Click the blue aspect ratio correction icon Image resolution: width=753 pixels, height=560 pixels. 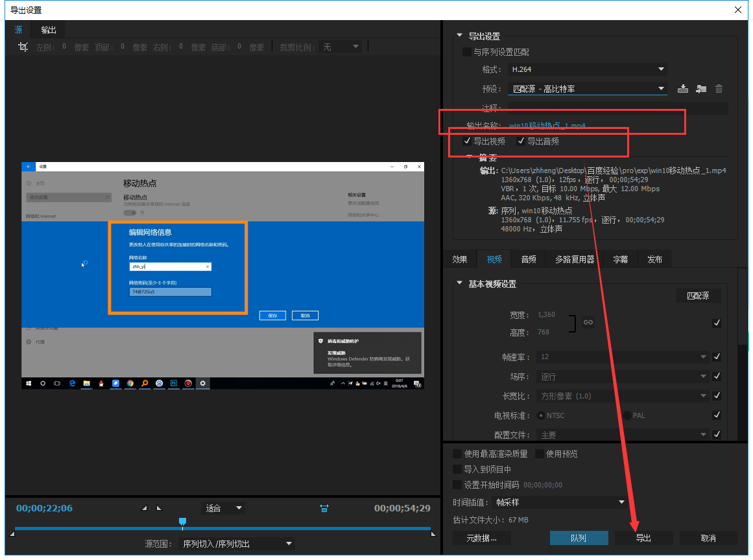(x=324, y=508)
